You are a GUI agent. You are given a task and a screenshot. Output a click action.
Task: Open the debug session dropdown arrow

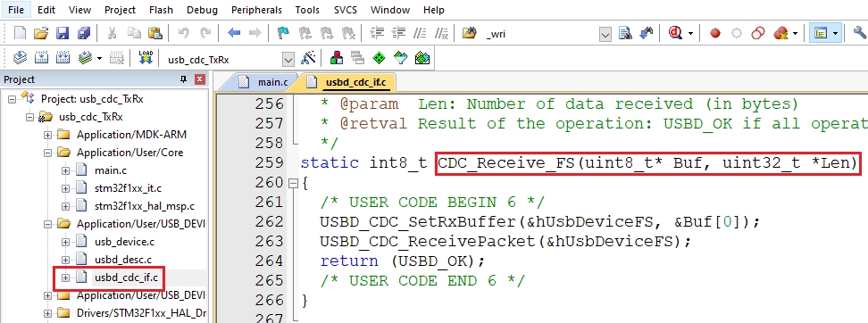pos(690,33)
